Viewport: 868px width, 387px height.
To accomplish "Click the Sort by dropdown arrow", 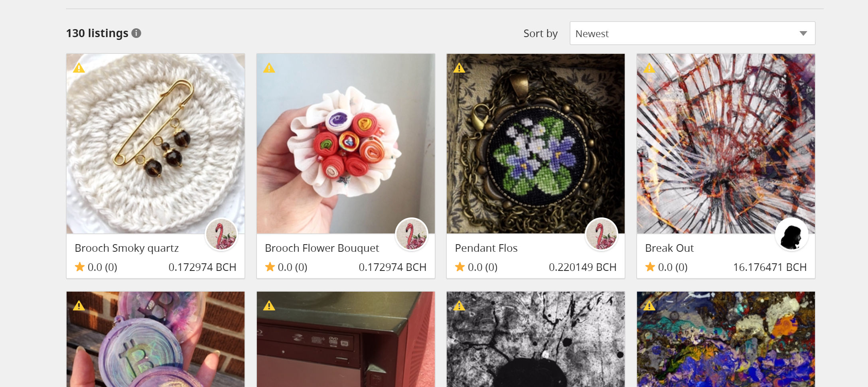I will click(803, 34).
